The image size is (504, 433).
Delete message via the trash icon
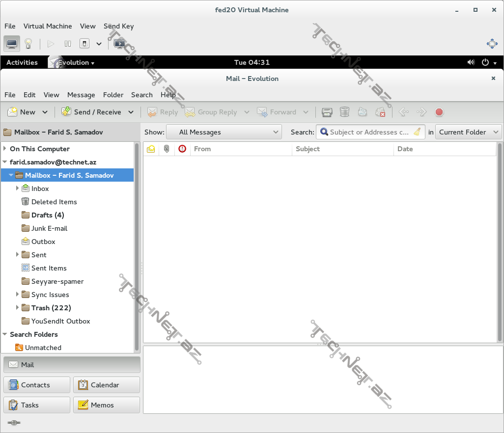344,112
